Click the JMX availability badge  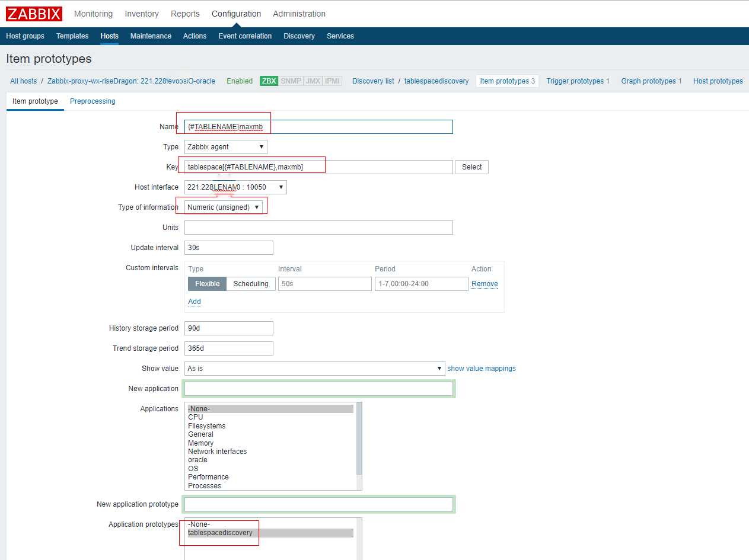coord(313,81)
